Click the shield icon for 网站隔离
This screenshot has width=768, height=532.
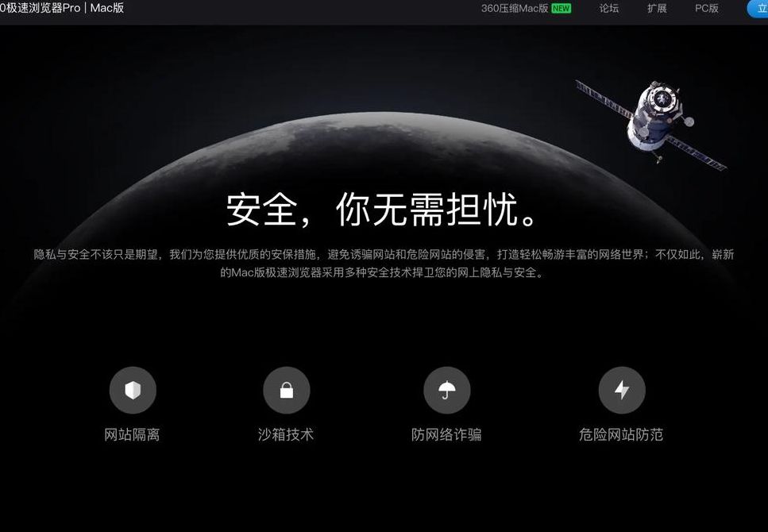[133, 391]
